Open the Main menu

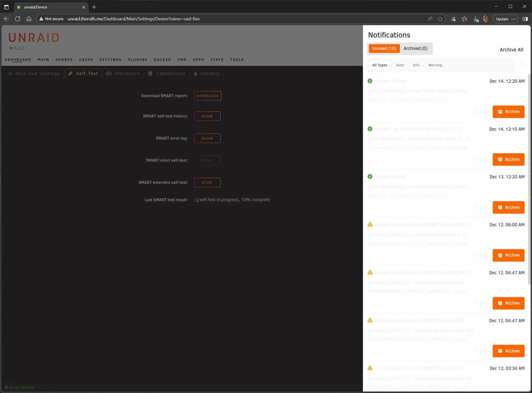43,60
